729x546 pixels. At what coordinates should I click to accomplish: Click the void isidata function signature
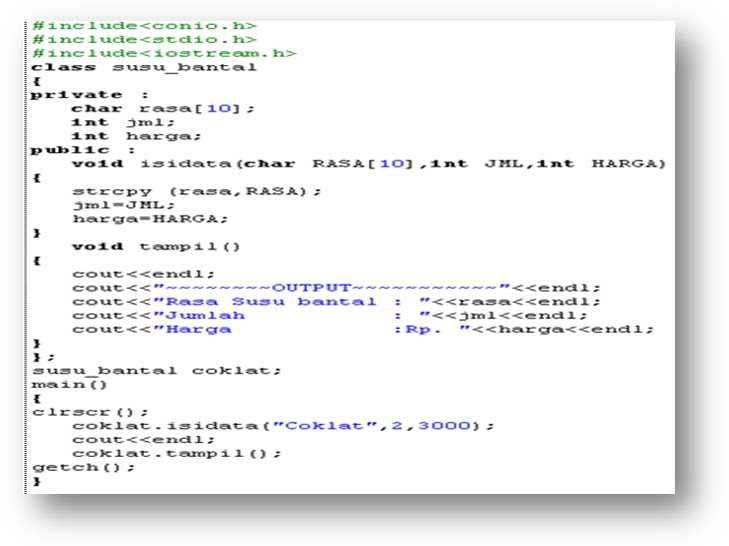[369, 164]
